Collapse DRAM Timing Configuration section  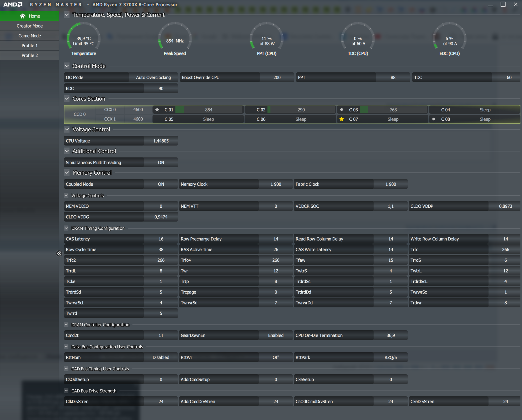click(66, 228)
